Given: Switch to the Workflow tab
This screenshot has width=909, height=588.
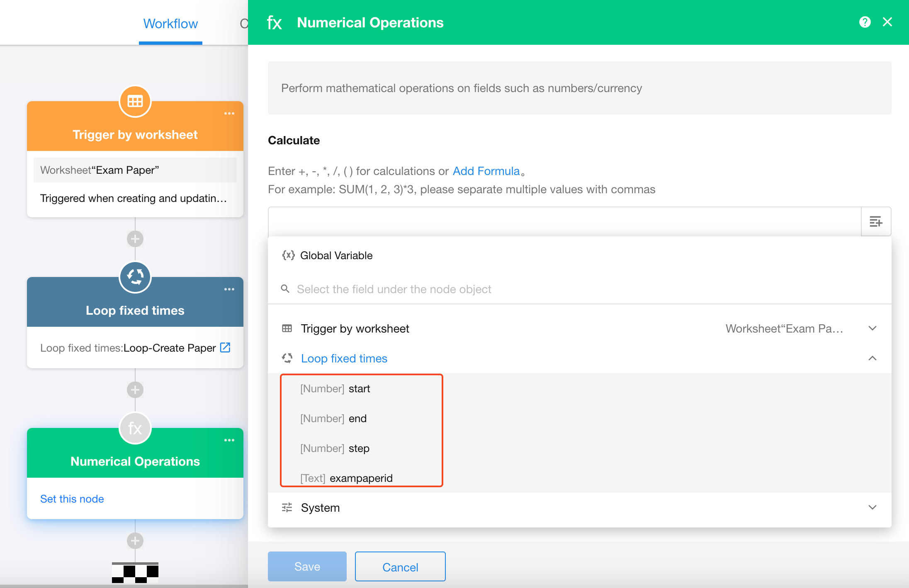Looking at the screenshot, I should (x=170, y=24).
